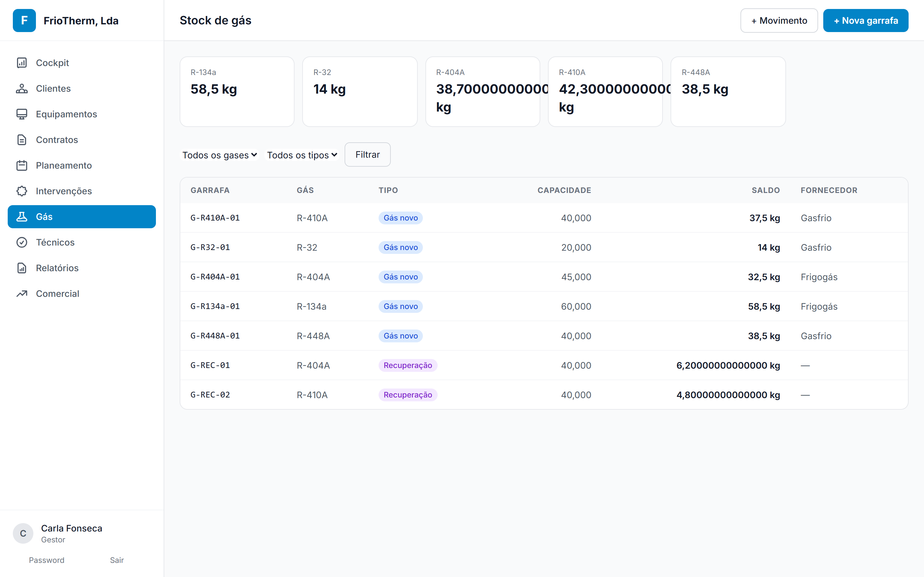Open the G-REC-01 bottle row
The height and width of the screenshot is (577, 924).
(544, 365)
